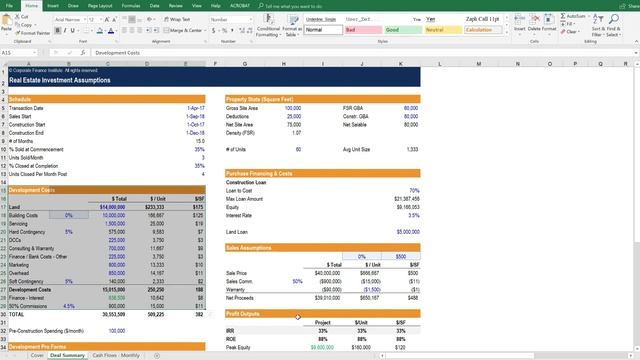Collapse the ribbon with the chevron
This screenshot has width=640, height=360.
point(636,42)
